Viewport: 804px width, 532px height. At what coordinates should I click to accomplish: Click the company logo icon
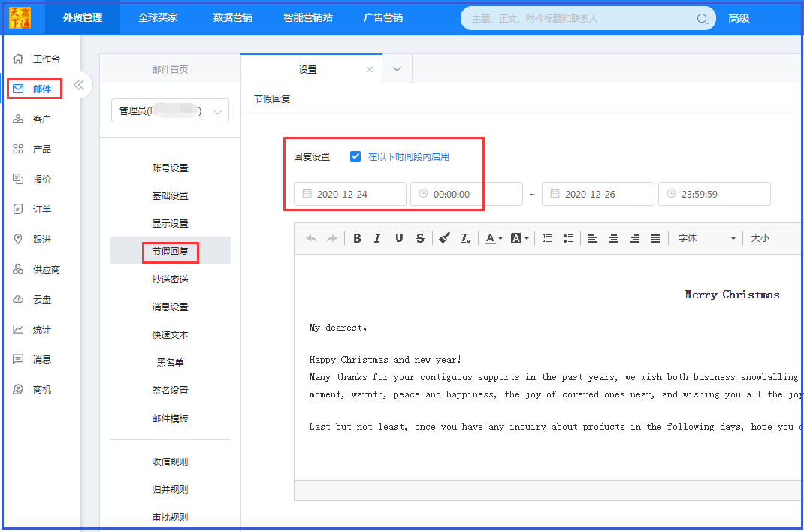pyautogui.click(x=20, y=17)
